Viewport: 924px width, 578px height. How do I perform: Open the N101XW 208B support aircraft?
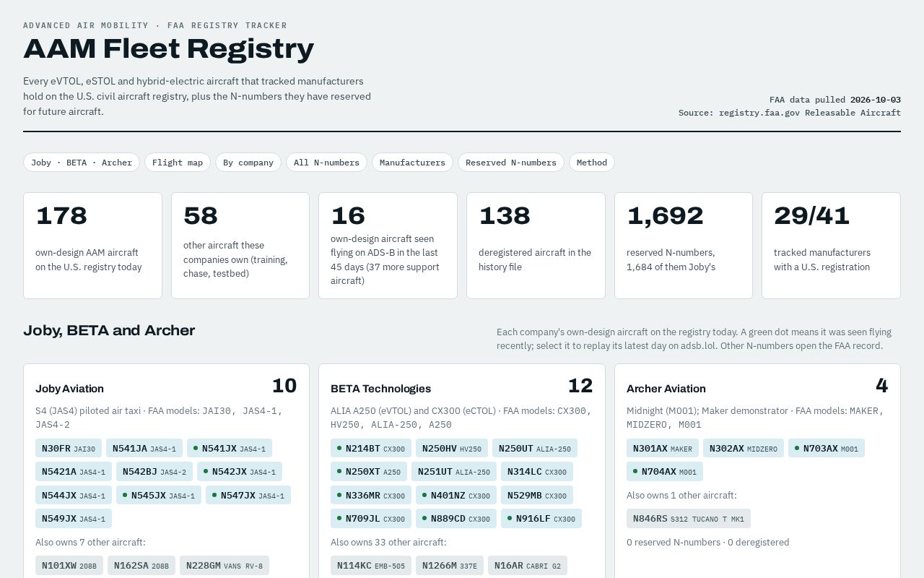tap(69, 566)
